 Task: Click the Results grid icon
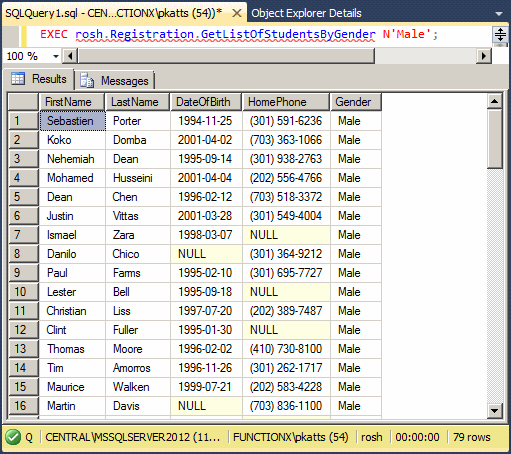click(x=18, y=79)
